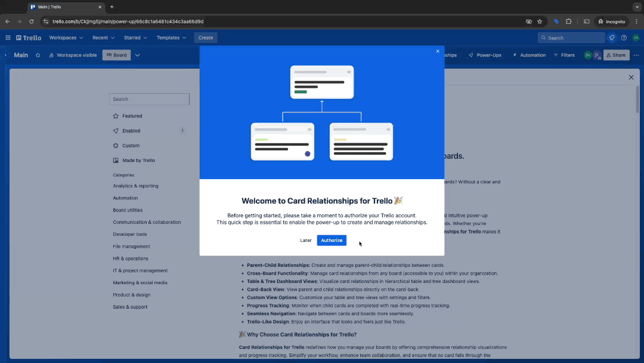Click your JN avatar in the top bar
The width and height of the screenshot is (644, 363).
636,37
